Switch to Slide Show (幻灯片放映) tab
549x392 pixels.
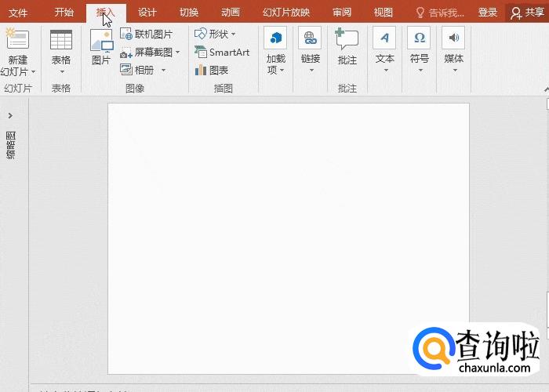(286, 13)
